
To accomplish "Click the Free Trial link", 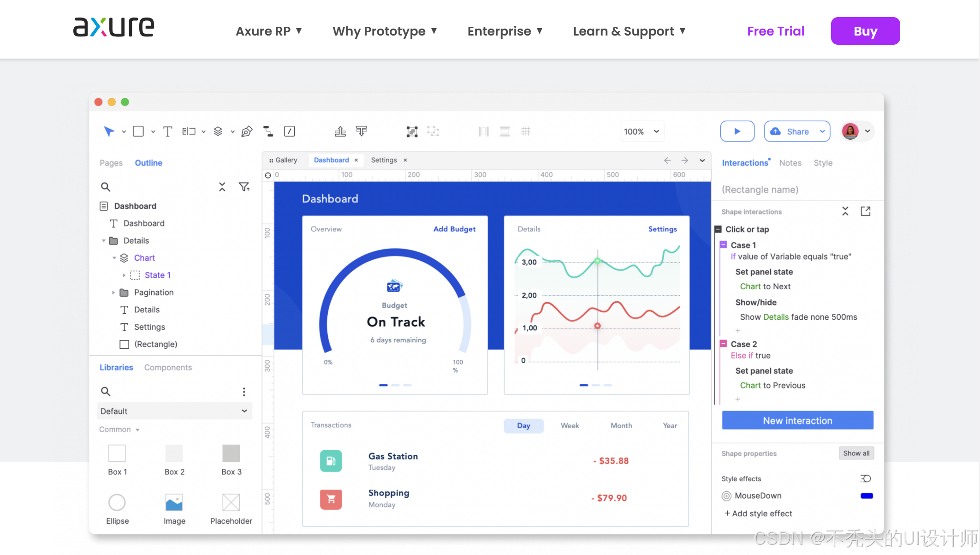I will coord(775,31).
